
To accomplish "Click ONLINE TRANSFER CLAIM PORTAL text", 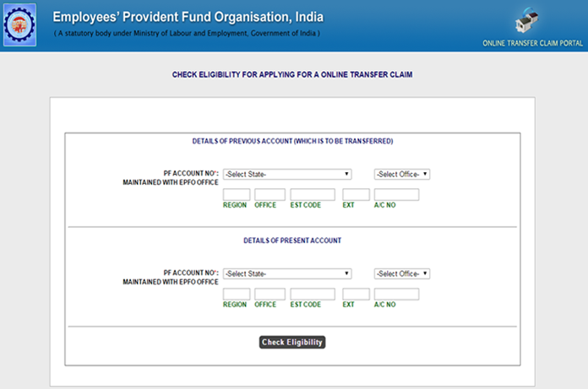I will point(532,43).
